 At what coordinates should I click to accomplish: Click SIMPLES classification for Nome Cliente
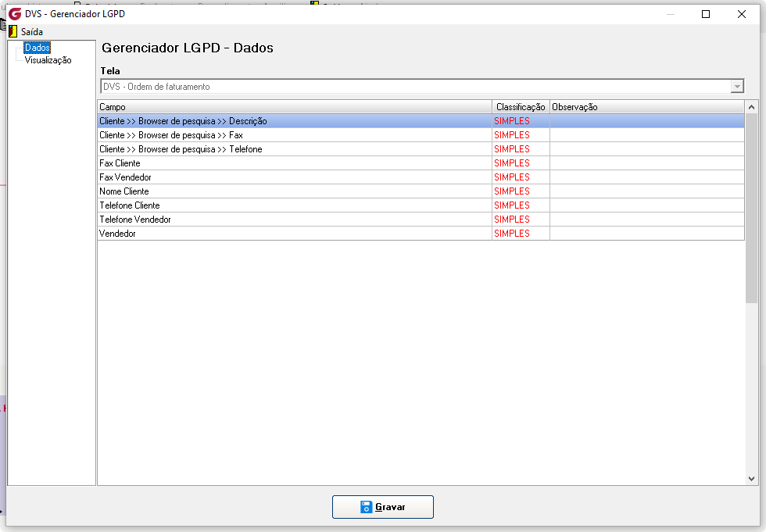(x=512, y=191)
